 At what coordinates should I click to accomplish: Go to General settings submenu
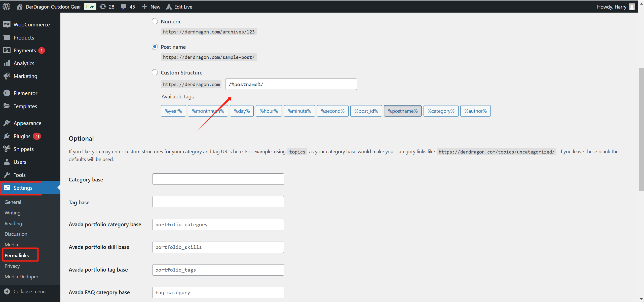[x=13, y=202]
